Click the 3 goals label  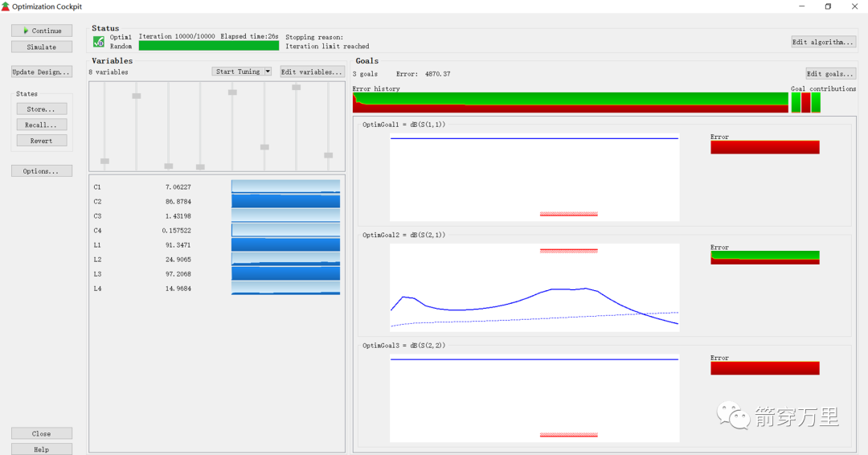tap(366, 74)
